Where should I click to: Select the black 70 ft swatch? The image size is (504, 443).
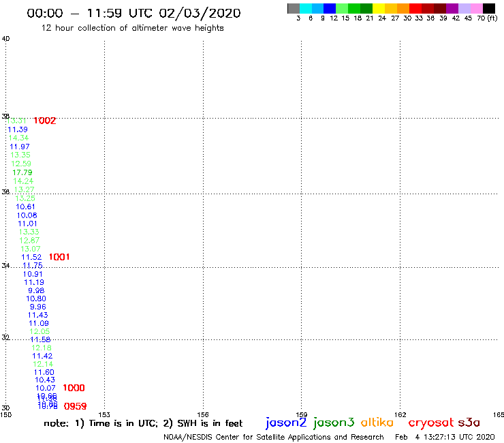click(489, 8)
